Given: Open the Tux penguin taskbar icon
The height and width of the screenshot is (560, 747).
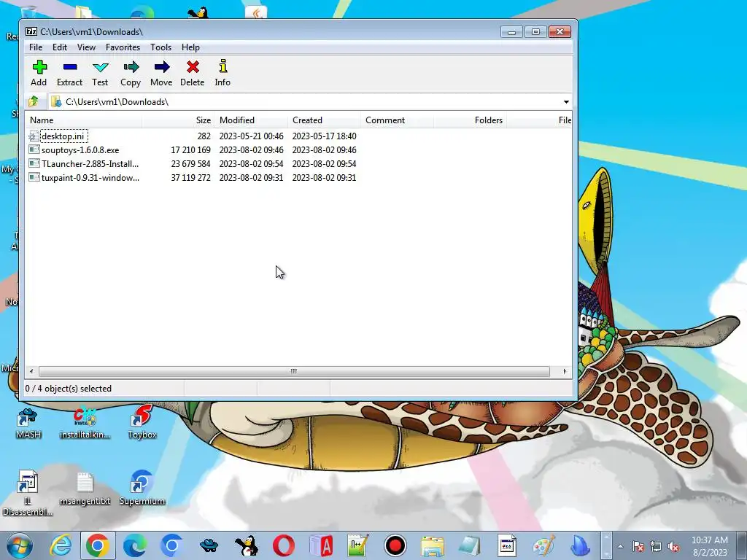Looking at the screenshot, I should tap(247, 545).
